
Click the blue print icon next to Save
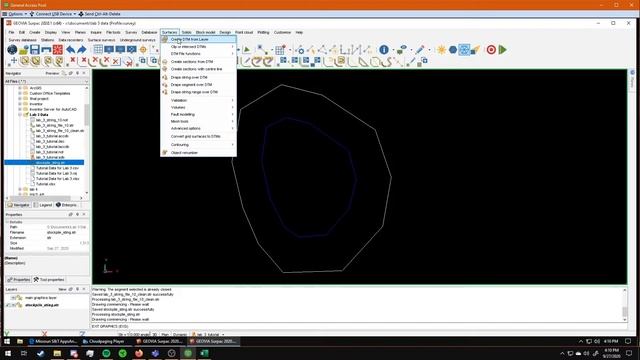(46, 50)
